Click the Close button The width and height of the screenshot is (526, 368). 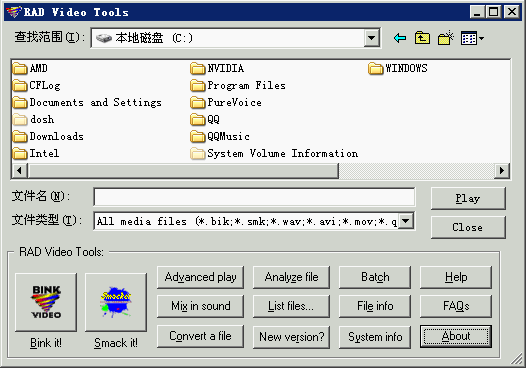point(468,227)
